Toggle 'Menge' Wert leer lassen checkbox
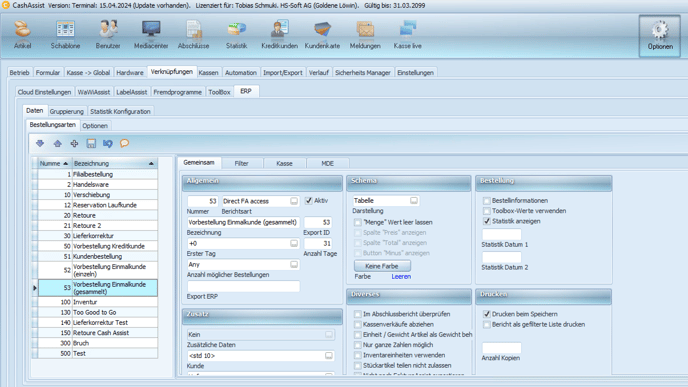Image resolution: width=688 pixels, height=387 pixels. [x=358, y=222]
